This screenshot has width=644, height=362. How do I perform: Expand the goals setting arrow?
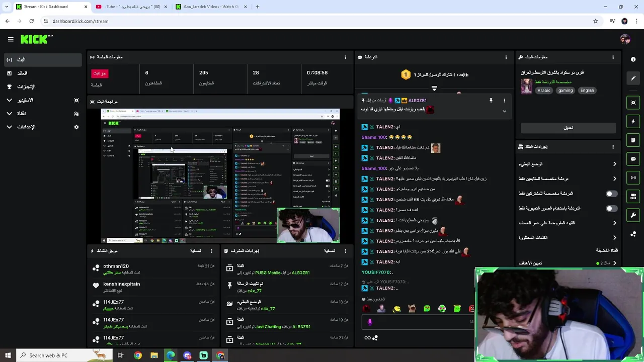tap(614, 263)
